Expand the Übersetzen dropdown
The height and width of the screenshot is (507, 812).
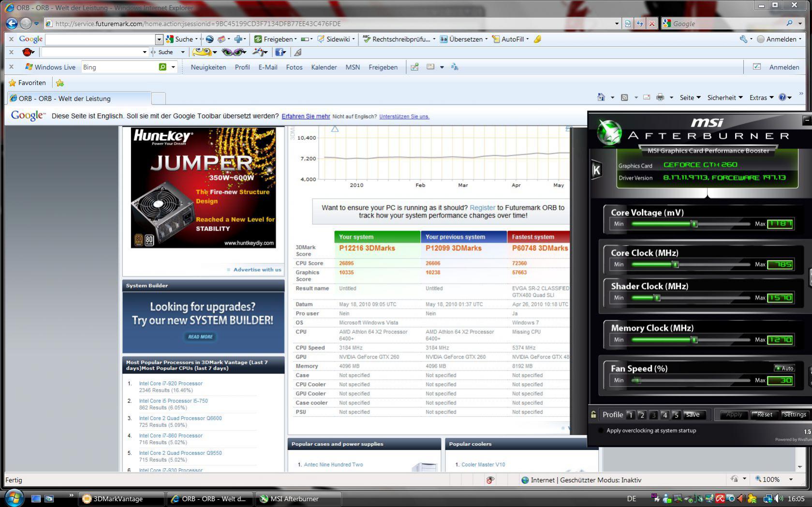coord(486,39)
